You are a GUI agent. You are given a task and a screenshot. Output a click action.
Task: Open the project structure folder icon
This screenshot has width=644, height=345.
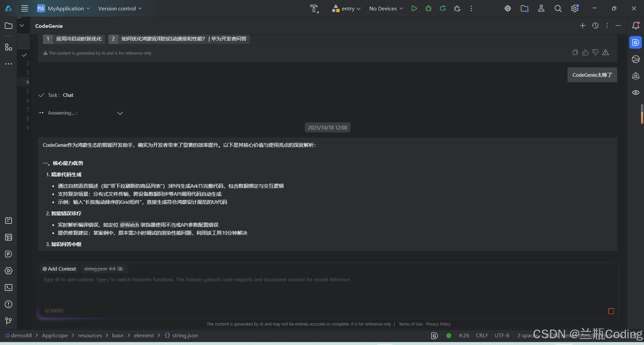pos(525,8)
